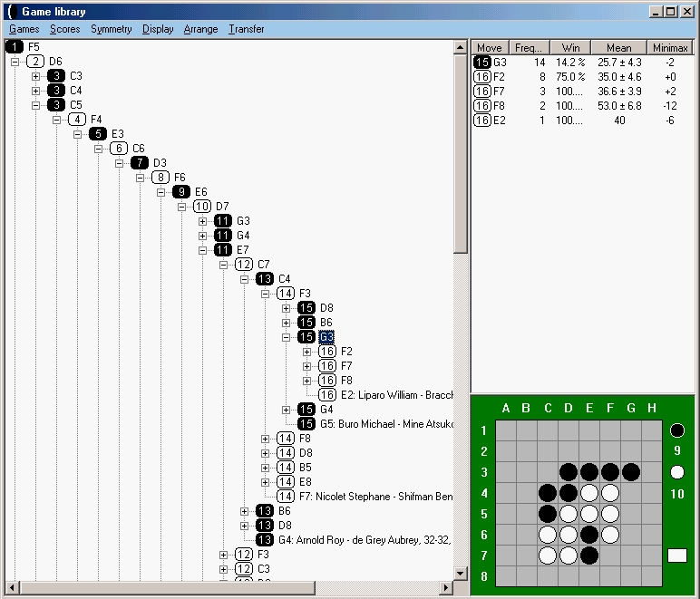Open the Games menu
This screenshot has height=599, width=700.
tap(24, 29)
